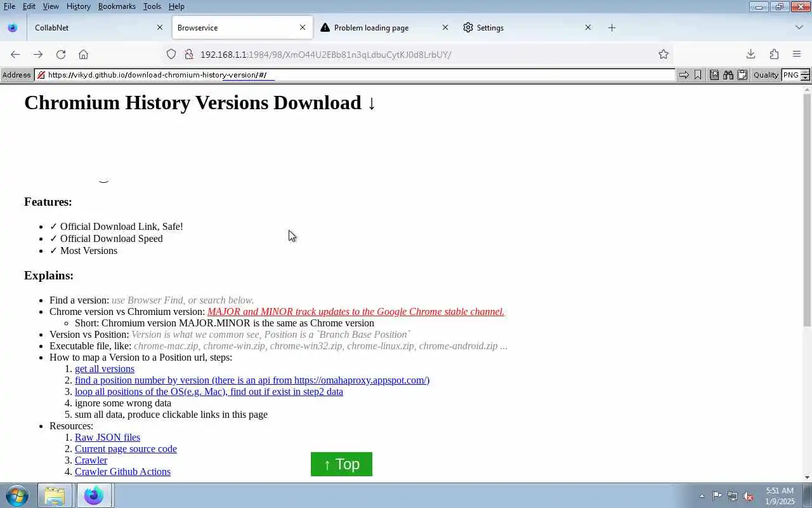Image resolution: width=812 pixels, height=508 pixels.
Task: Click the Browservice bookmark icon
Action: click(698, 75)
